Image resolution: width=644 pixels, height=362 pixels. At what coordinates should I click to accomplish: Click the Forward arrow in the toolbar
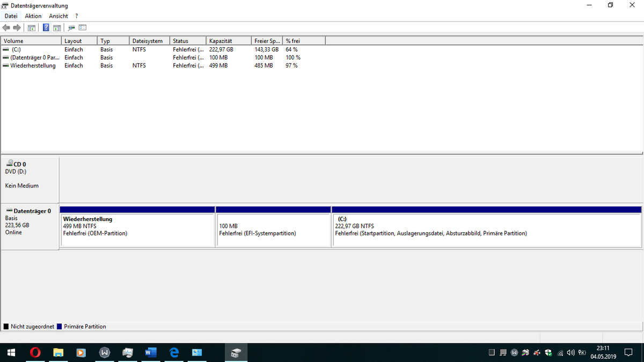pyautogui.click(x=17, y=28)
